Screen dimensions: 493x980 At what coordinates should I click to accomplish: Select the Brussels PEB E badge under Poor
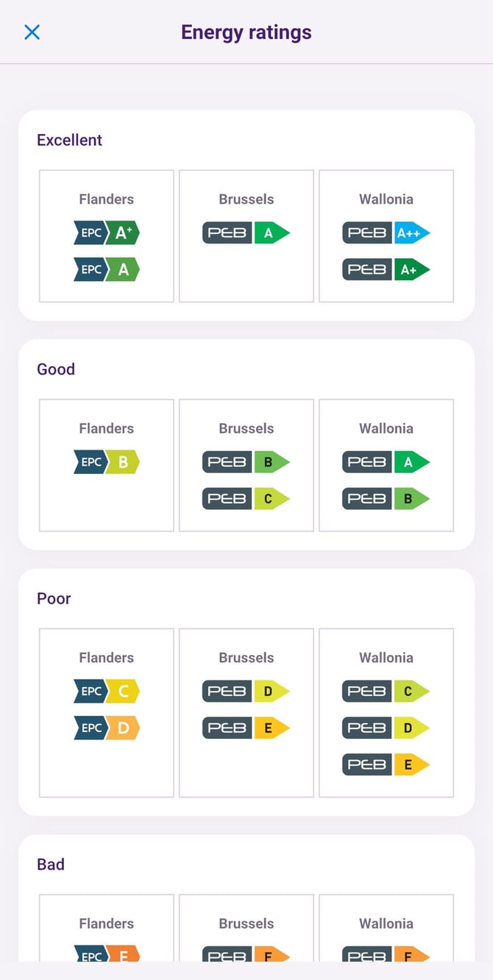(x=246, y=728)
